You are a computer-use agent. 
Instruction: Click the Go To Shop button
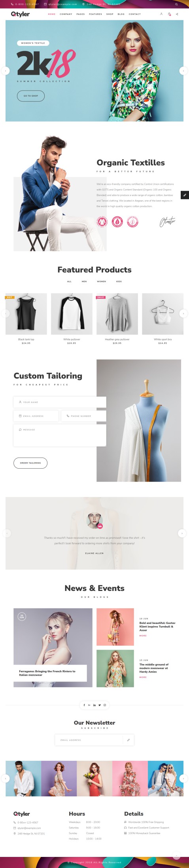[x=31, y=96]
